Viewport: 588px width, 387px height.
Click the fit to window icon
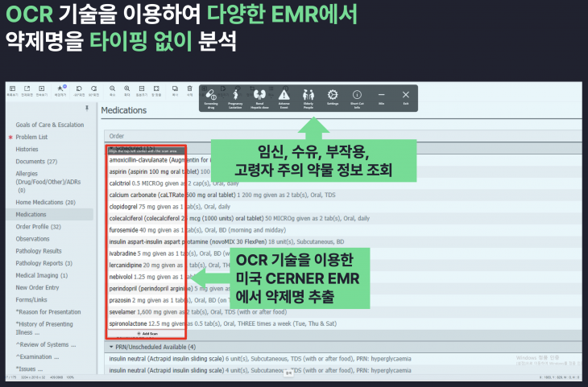(156, 89)
